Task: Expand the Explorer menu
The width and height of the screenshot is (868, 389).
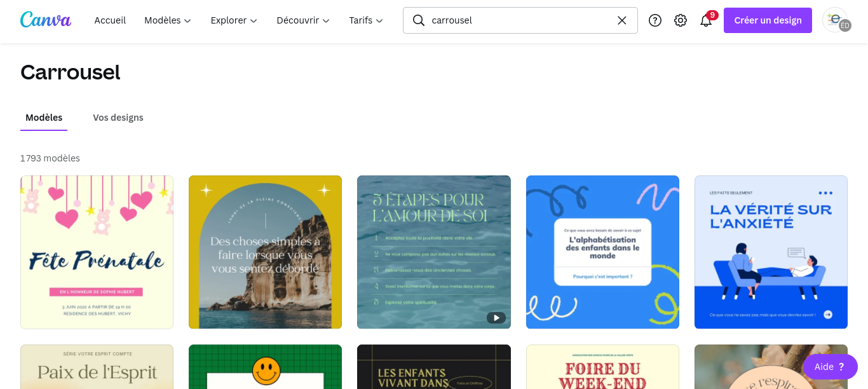Action: [234, 20]
